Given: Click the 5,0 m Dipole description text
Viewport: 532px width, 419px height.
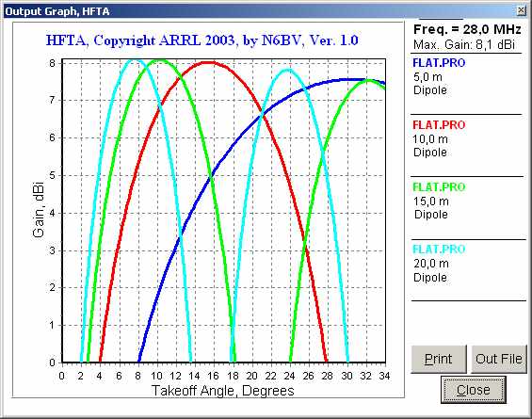Looking at the screenshot, I should click(430, 84).
